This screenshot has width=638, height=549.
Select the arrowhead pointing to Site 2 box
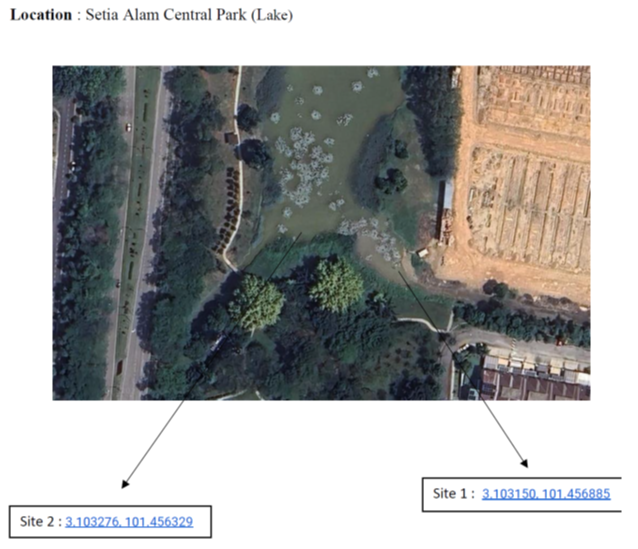(125, 484)
